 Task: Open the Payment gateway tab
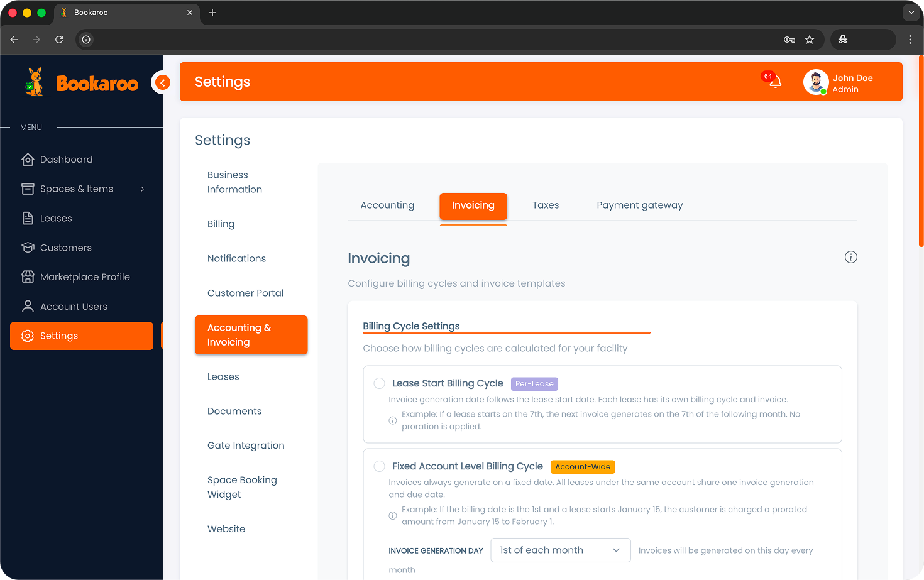(639, 205)
